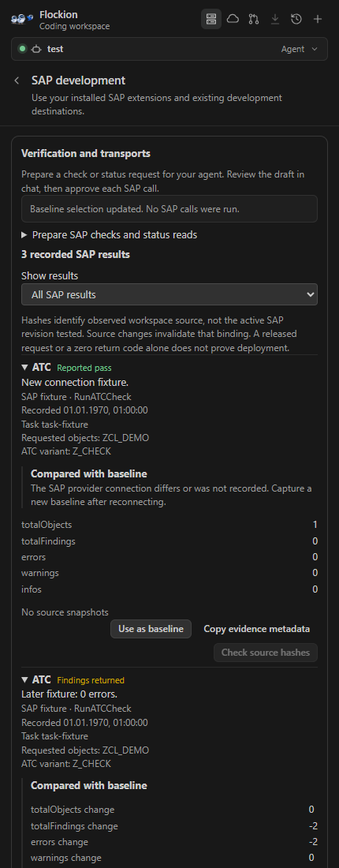Open the All SAP results dropdown

(169, 294)
